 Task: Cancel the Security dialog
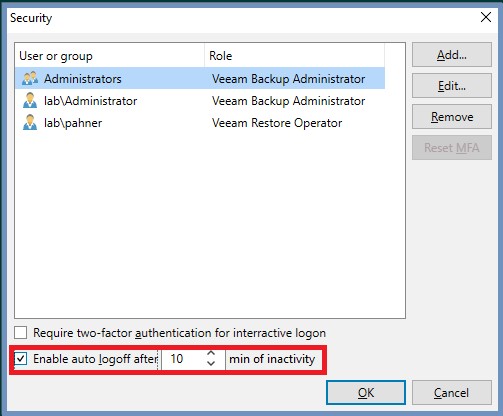[452, 393]
